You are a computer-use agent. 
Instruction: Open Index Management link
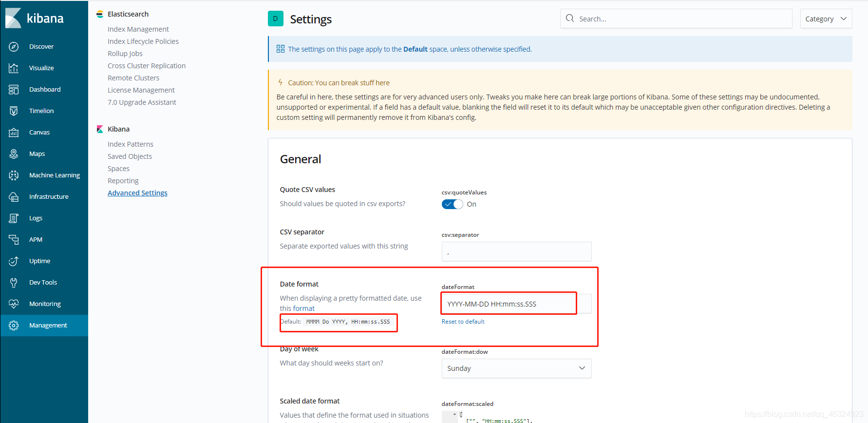coord(138,29)
